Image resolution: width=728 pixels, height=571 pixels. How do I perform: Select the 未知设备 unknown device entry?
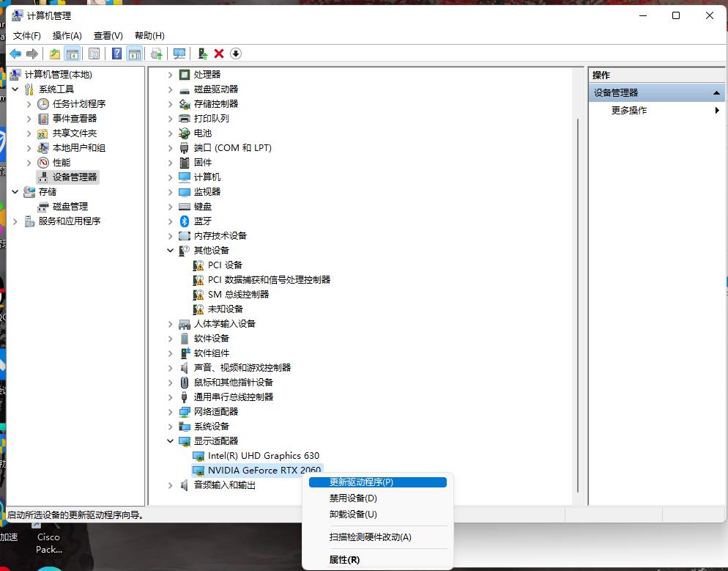[225, 309]
